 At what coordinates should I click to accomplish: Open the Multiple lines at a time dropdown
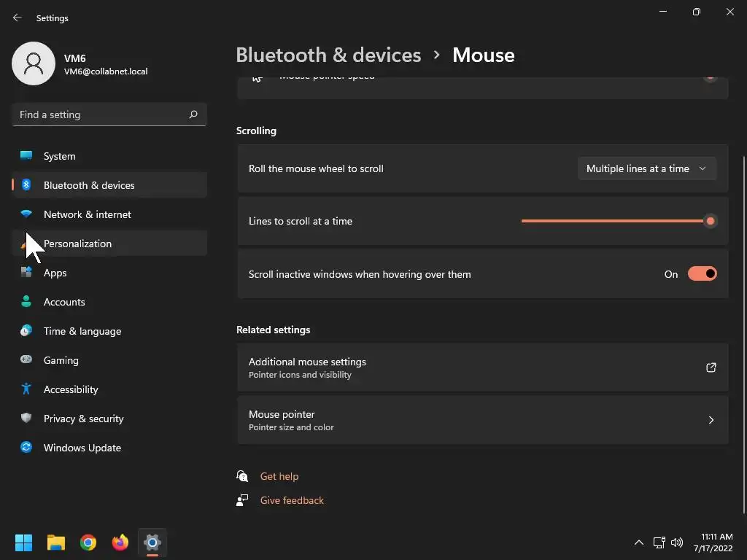coord(646,168)
